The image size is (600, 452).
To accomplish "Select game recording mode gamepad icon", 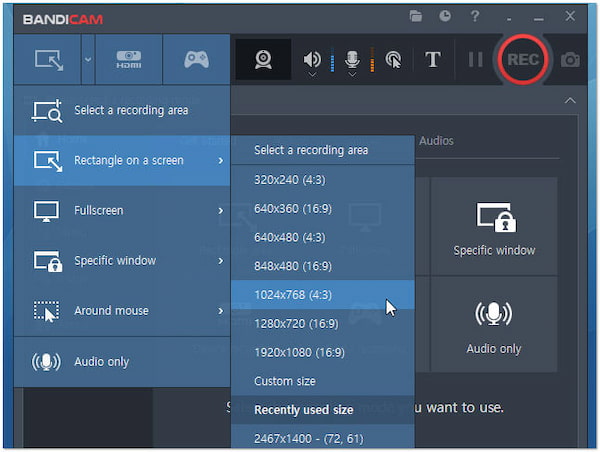I will pyautogui.click(x=196, y=59).
